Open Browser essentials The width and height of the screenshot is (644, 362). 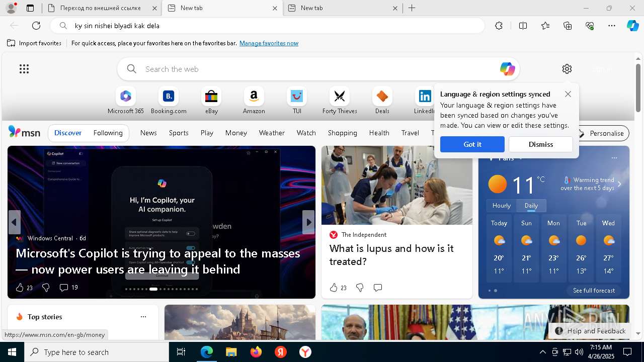pos(590,26)
